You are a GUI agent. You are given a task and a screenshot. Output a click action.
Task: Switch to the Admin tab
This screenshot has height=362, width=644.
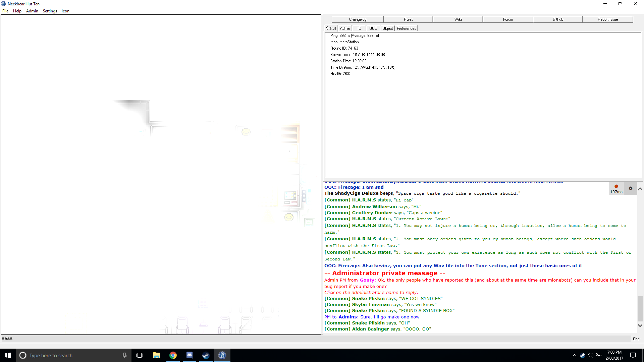pyautogui.click(x=345, y=28)
